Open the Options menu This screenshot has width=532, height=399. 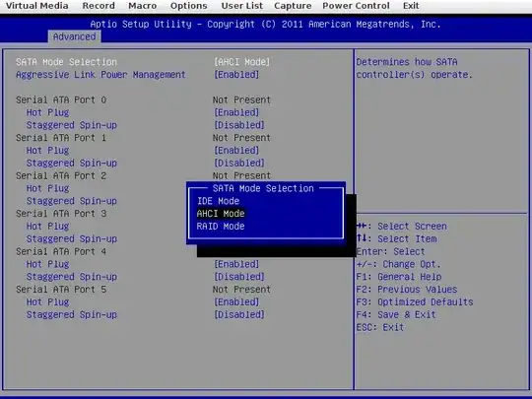click(188, 6)
